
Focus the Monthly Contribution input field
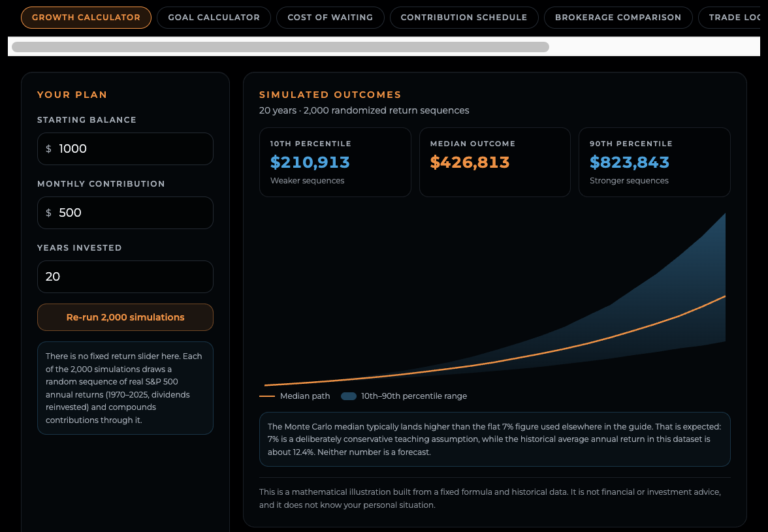pyautogui.click(x=125, y=213)
